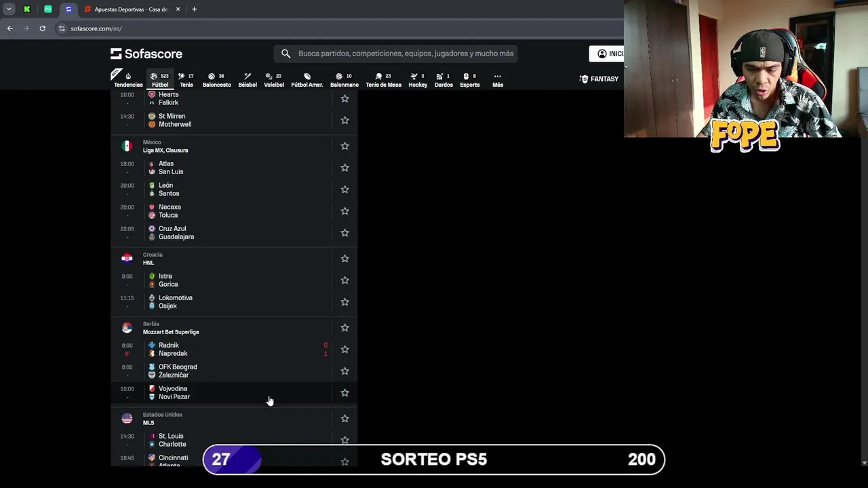Open the Serbia flag icon
The width and height of the screenshot is (868, 488).
[127, 328]
